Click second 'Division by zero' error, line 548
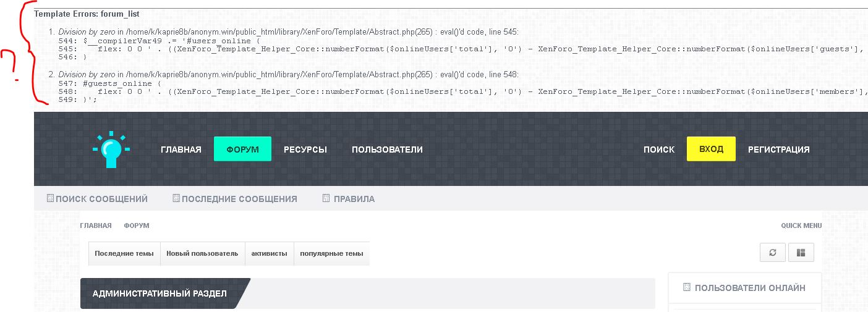 click(289, 74)
